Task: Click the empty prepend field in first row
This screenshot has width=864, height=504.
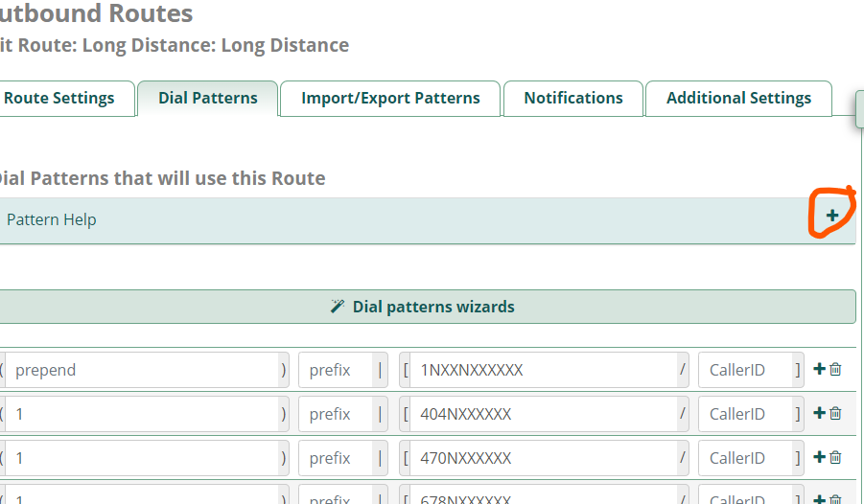Action: tap(142, 370)
